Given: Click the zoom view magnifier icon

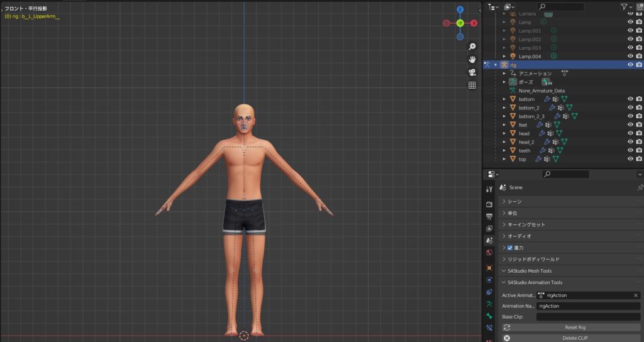Looking at the screenshot, I should click(x=472, y=47).
